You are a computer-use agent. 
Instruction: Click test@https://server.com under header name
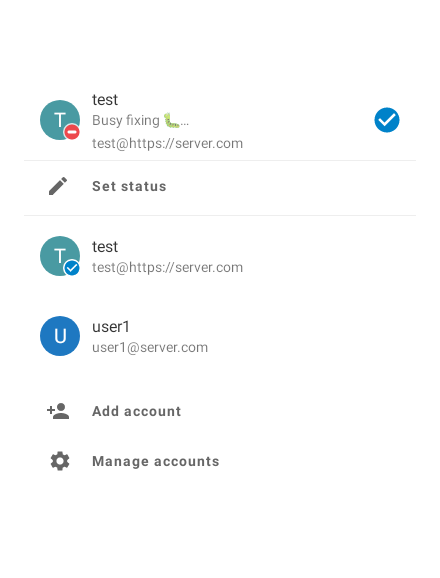168,143
